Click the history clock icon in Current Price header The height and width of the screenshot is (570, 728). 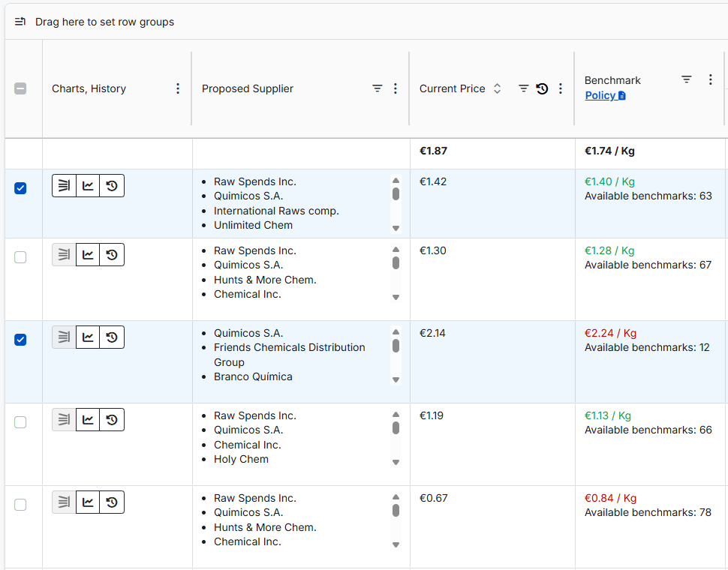pyautogui.click(x=542, y=88)
